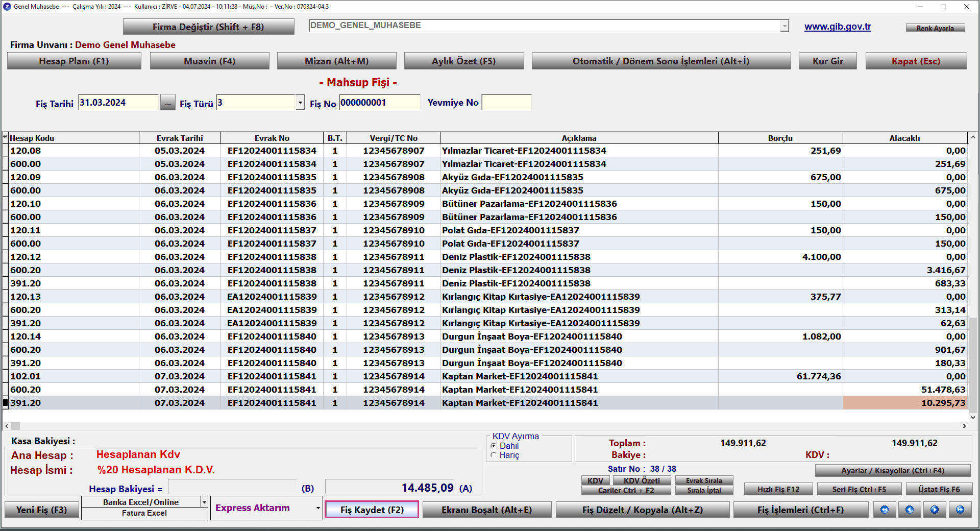Viewport: 980px width, 531px height.
Task: Click Evrak Sırala button
Action: 704,480
